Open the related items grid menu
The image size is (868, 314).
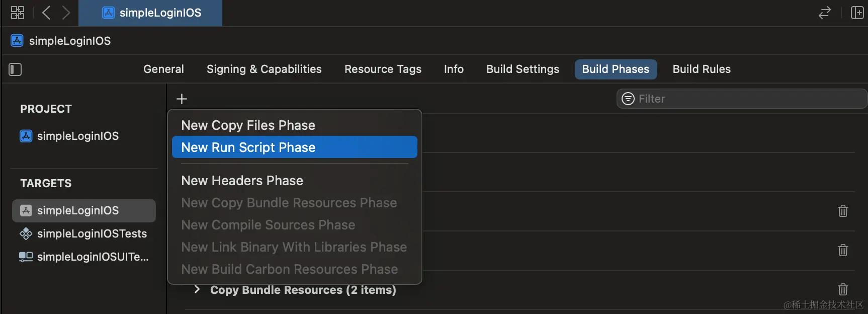18,13
